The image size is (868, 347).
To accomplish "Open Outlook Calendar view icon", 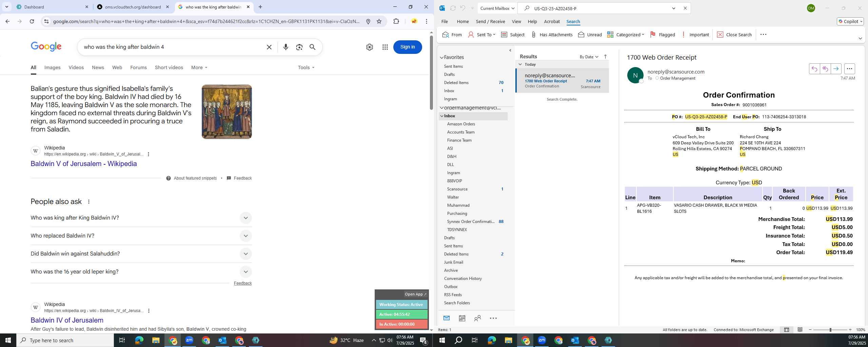I will click(462, 318).
